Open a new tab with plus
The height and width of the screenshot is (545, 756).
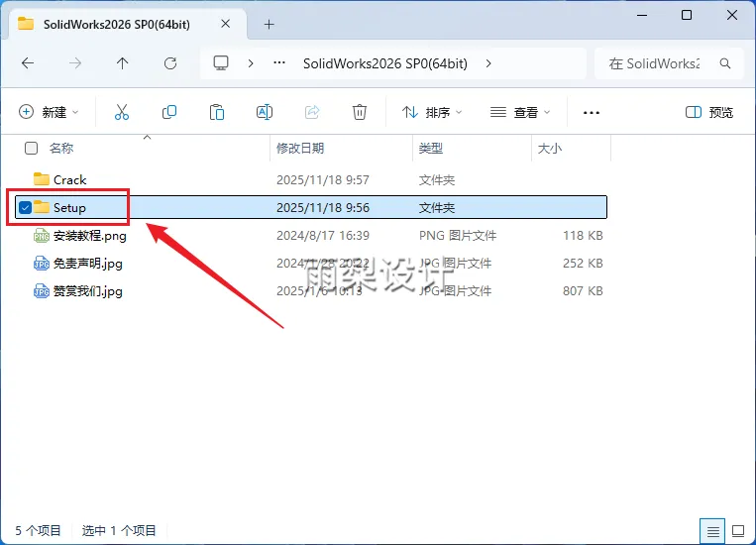270,24
